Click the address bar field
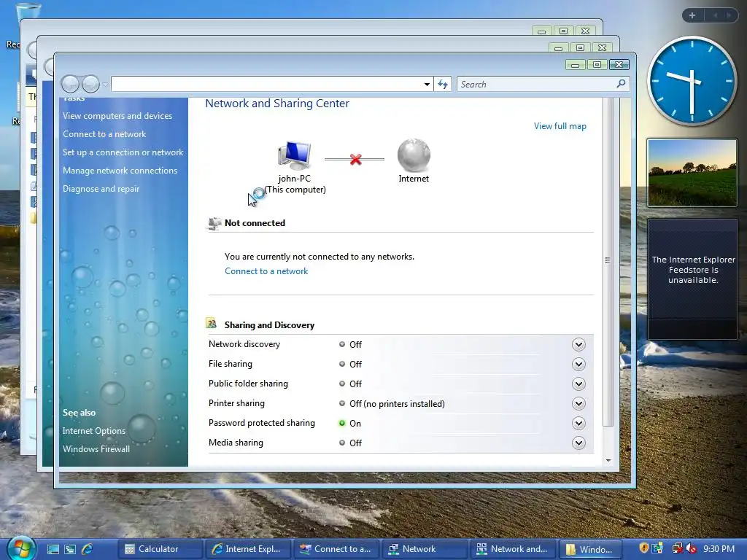The width and height of the screenshot is (747, 560). (x=272, y=85)
